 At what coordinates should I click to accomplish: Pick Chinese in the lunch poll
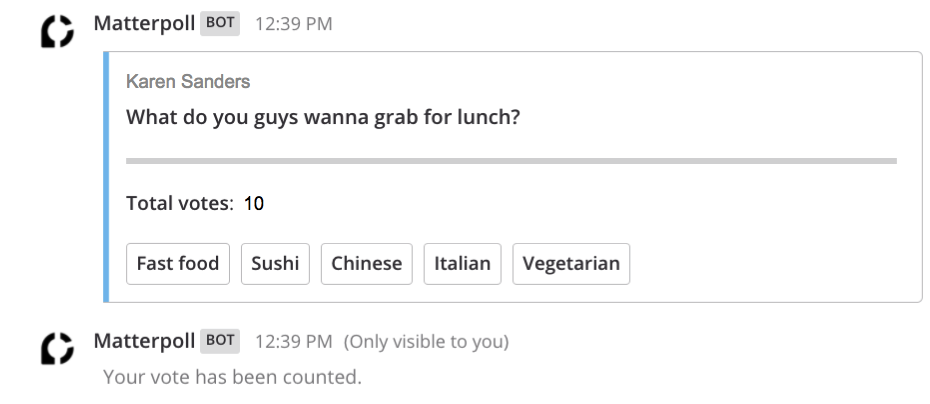click(x=366, y=264)
